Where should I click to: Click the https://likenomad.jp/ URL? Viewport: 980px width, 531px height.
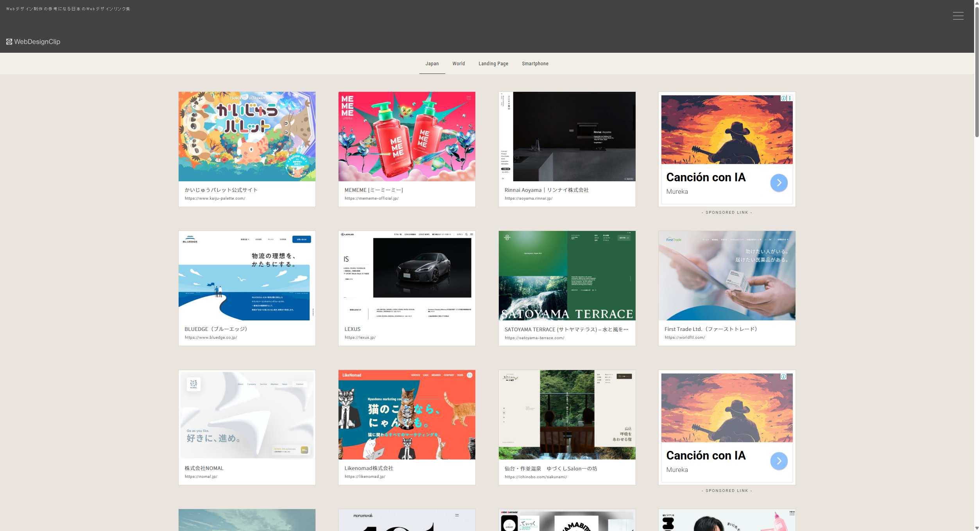[365, 477]
